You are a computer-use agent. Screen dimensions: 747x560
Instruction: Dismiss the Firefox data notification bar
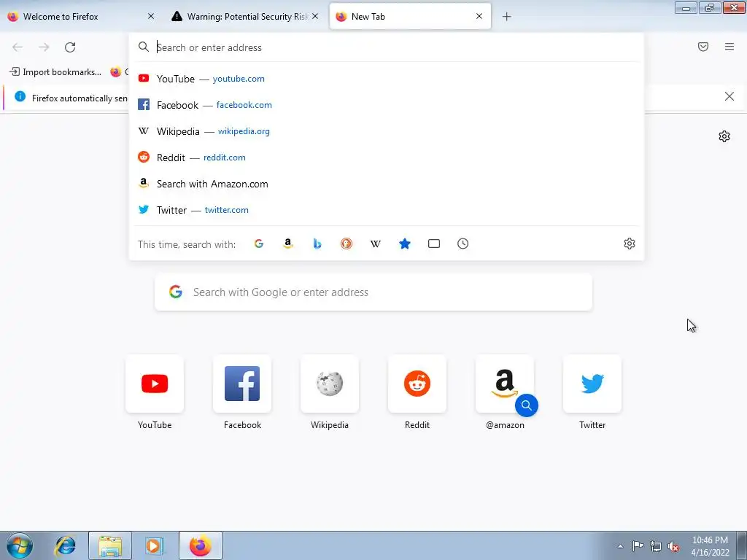pos(729,97)
